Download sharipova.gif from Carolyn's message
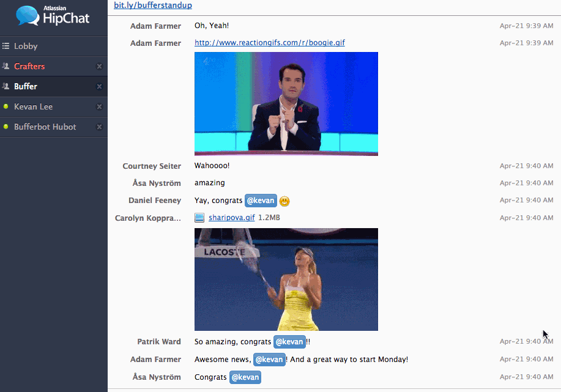 (231, 217)
